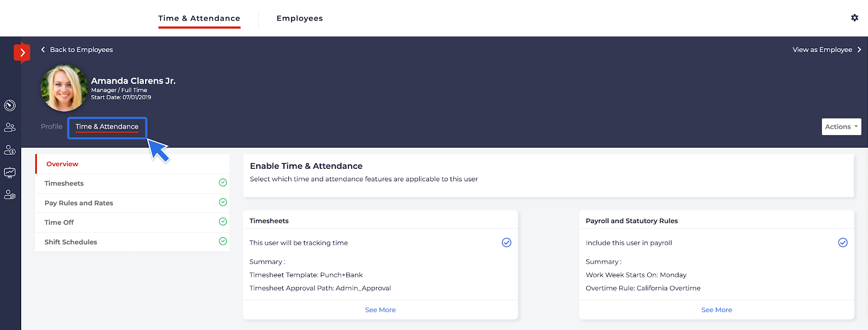Open the settings gear in the top bar
868x330 pixels.
point(854,18)
